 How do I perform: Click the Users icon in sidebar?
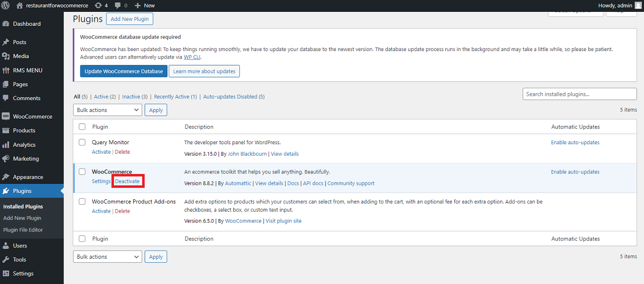6,245
